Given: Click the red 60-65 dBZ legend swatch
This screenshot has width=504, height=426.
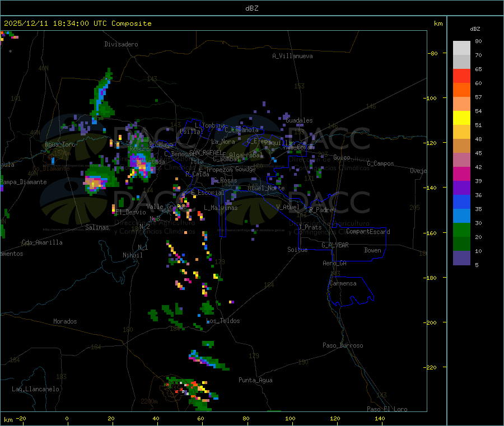Looking at the screenshot, I should pos(461,76).
